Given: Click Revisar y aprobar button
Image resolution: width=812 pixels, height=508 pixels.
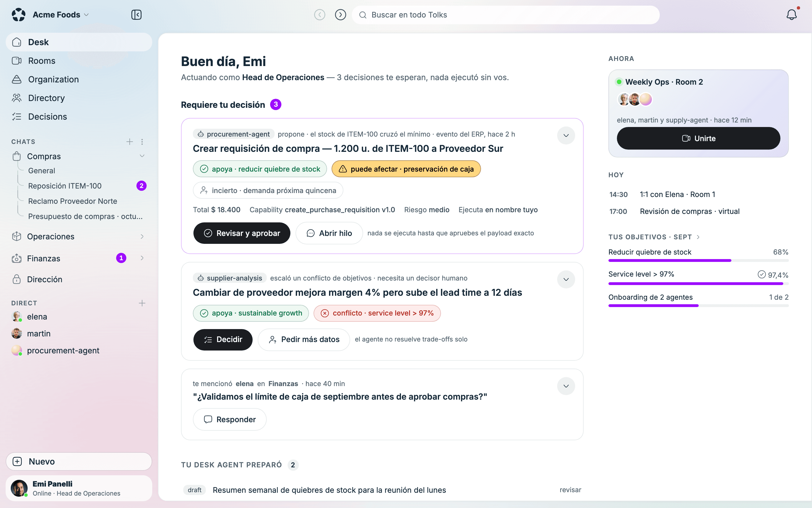Looking at the screenshot, I should 242,233.
